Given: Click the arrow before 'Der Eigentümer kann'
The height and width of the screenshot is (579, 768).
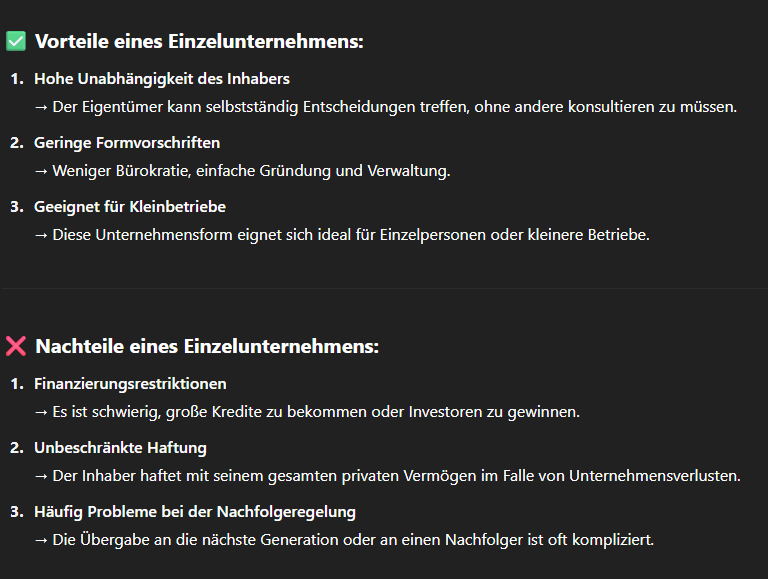Looking at the screenshot, I should tap(41, 107).
